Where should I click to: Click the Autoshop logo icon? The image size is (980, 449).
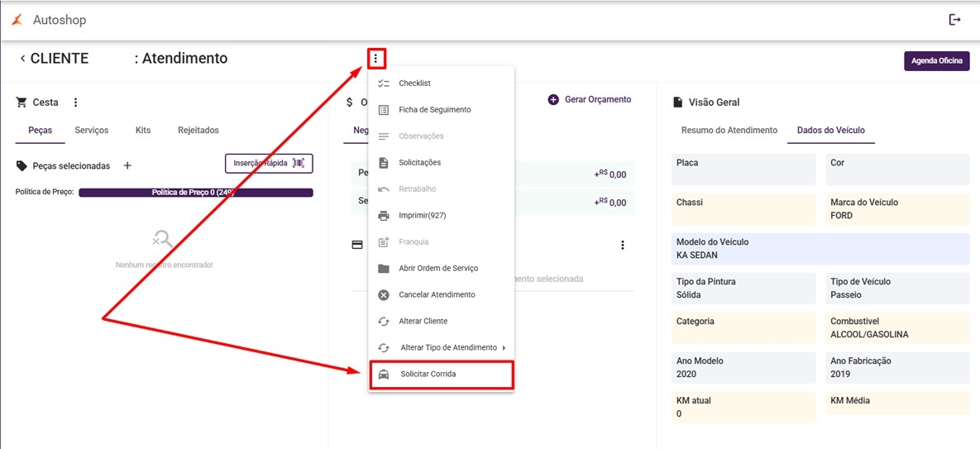tap(17, 20)
